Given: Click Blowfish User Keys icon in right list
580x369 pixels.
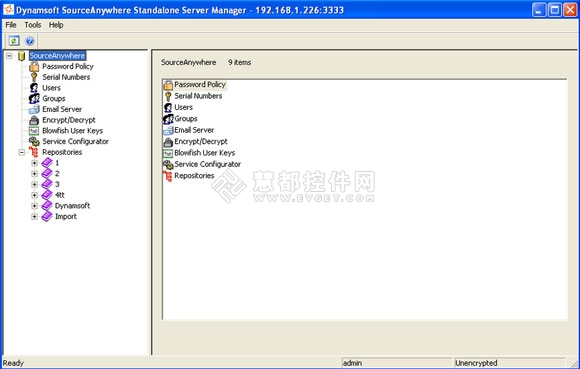Looking at the screenshot, I should click(168, 153).
